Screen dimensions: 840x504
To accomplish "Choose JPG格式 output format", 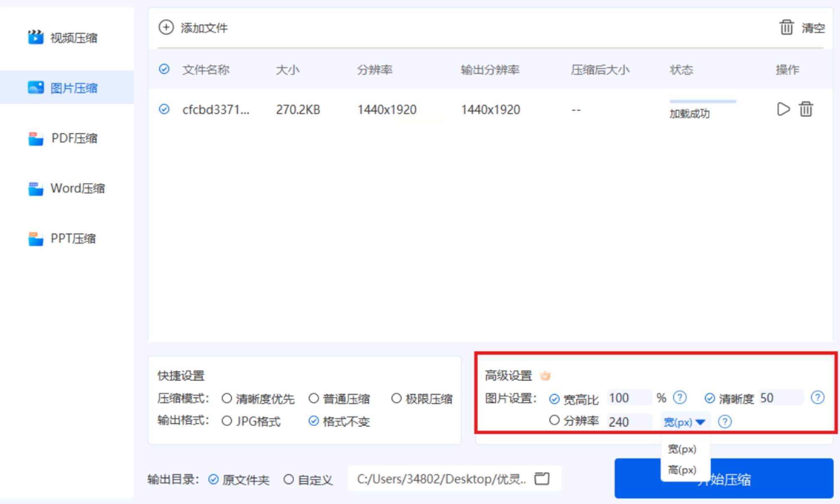I will click(227, 421).
